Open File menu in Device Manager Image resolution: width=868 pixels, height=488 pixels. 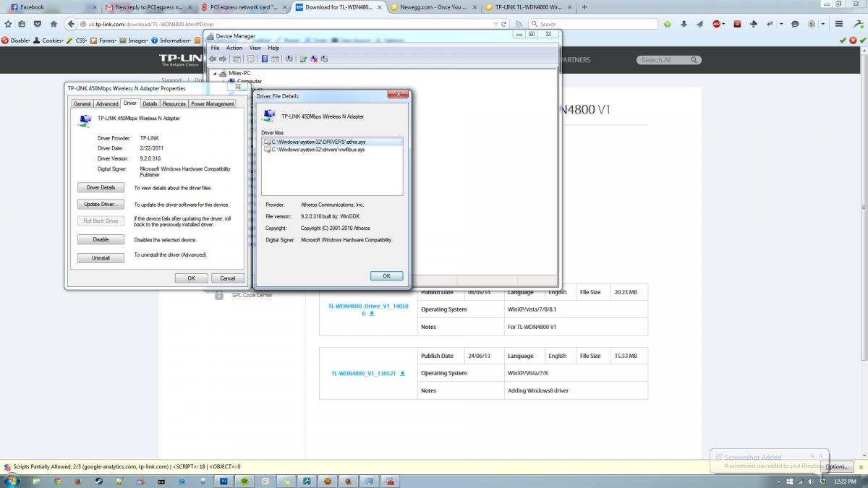[215, 48]
